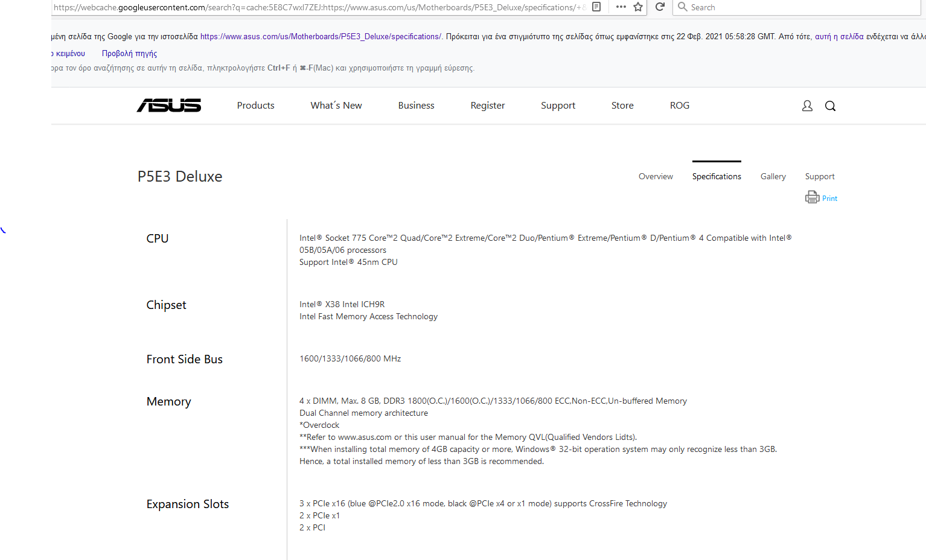Switch to the Gallery tab
Viewport: 926px width, 560px height.
click(773, 176)
